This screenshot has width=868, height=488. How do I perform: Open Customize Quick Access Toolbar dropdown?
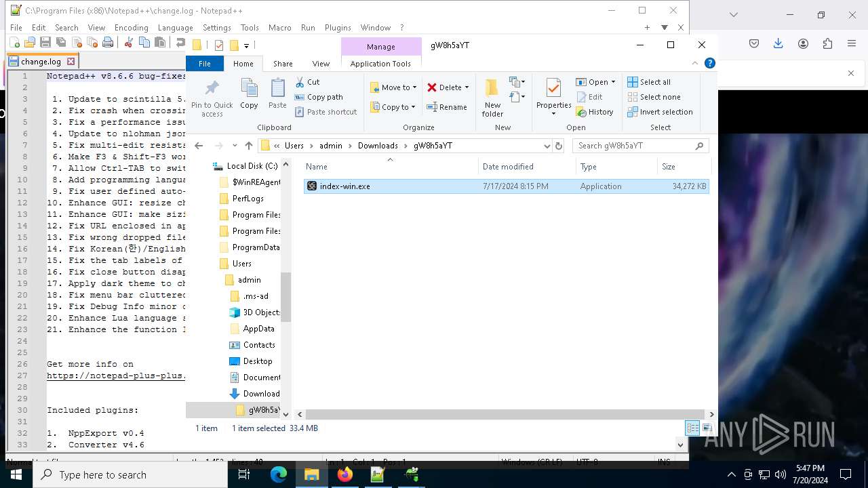pos(246,45)
